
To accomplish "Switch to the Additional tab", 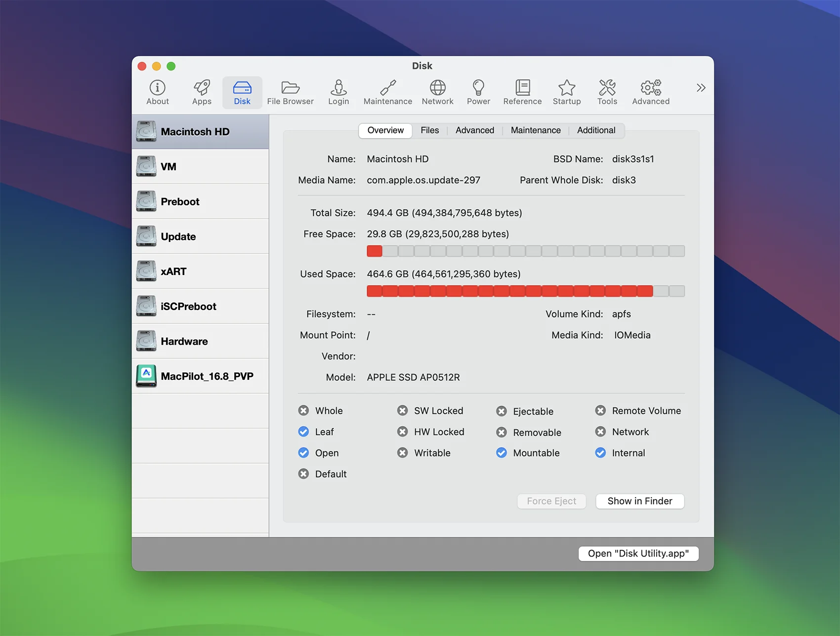I will (596, 130).
